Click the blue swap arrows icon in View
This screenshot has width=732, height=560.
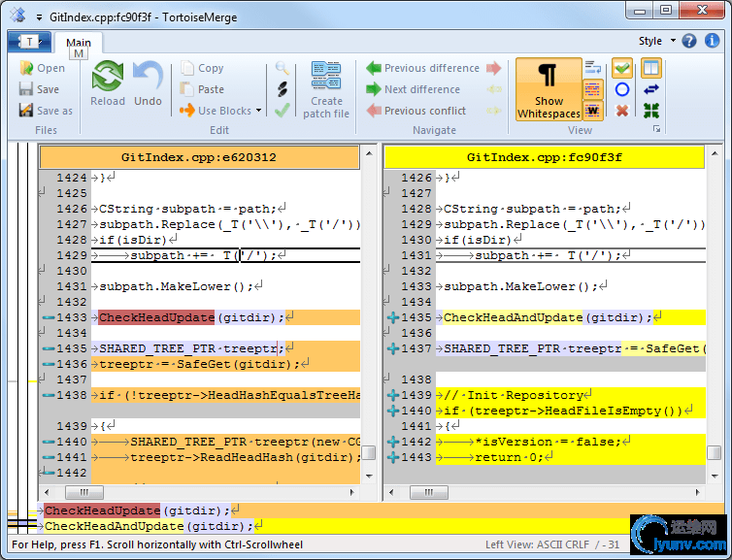click(650, 89)
